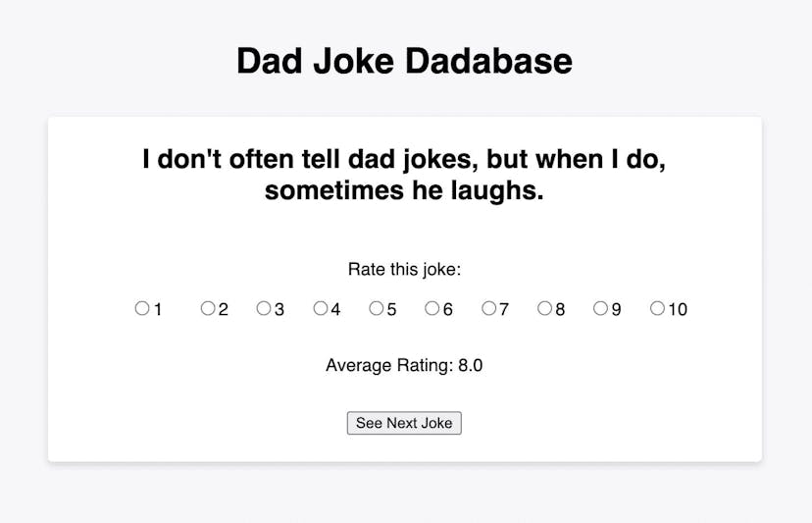Click the Average Rating: 8.0 text

point(404,365)
